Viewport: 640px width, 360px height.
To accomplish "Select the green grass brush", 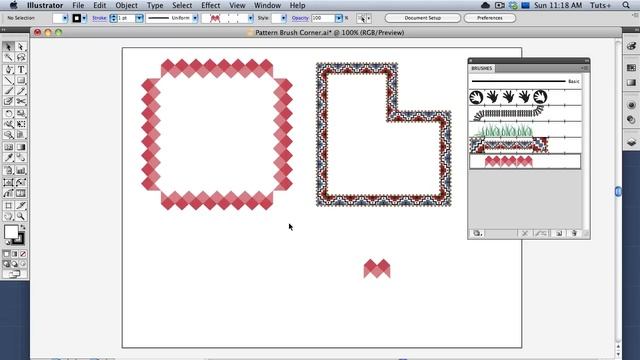I will coord(525,130).
